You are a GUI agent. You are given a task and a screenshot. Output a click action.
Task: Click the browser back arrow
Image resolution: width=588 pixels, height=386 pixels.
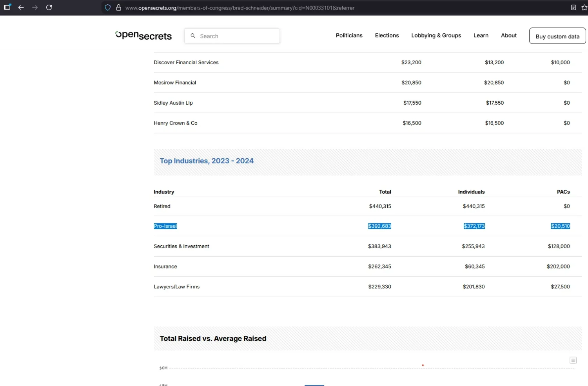click(x=21, y=7)
